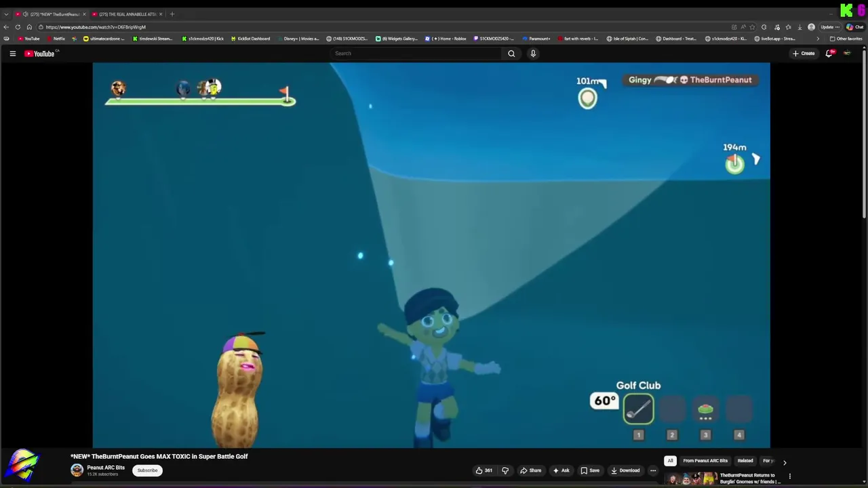Open options menu for BurntPeanut Returns recommendation
The image size is (868, 488).
tap(789, 476)
